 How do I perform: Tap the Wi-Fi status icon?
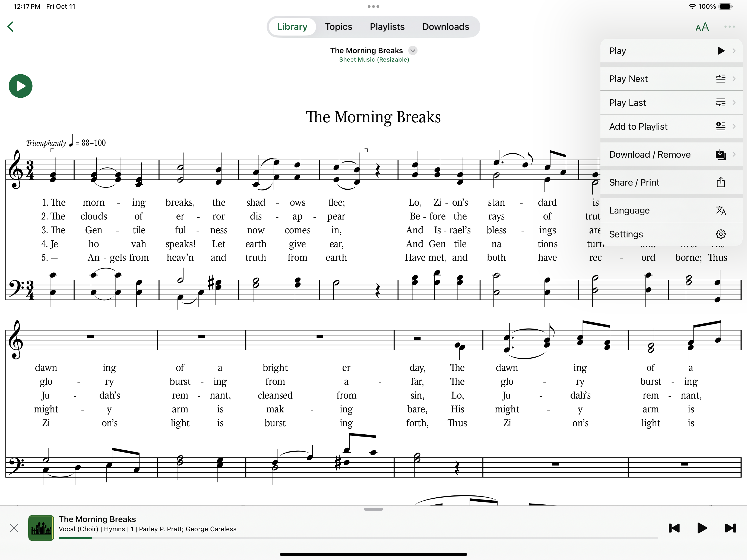pos(692,7)
